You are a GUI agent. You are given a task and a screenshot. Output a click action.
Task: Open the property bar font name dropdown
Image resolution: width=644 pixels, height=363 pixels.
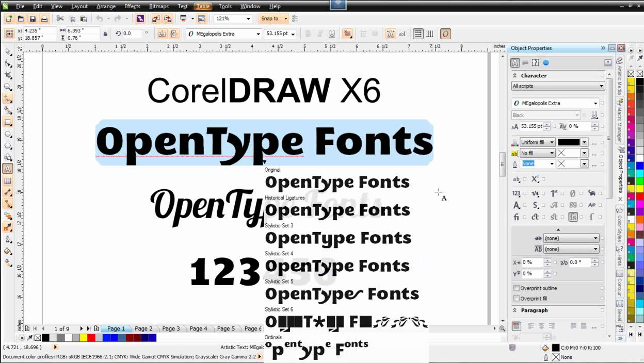point(259,34)
